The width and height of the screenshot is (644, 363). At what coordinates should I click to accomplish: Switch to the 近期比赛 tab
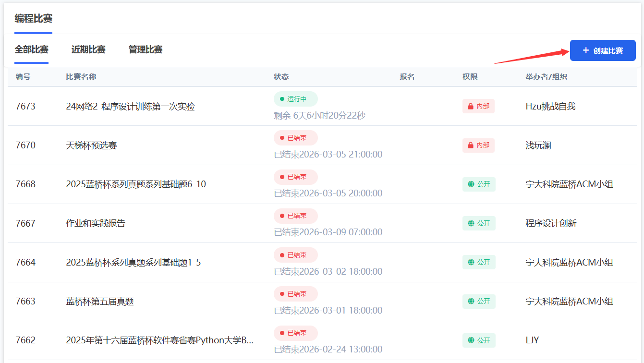click(x=88, y=49)
